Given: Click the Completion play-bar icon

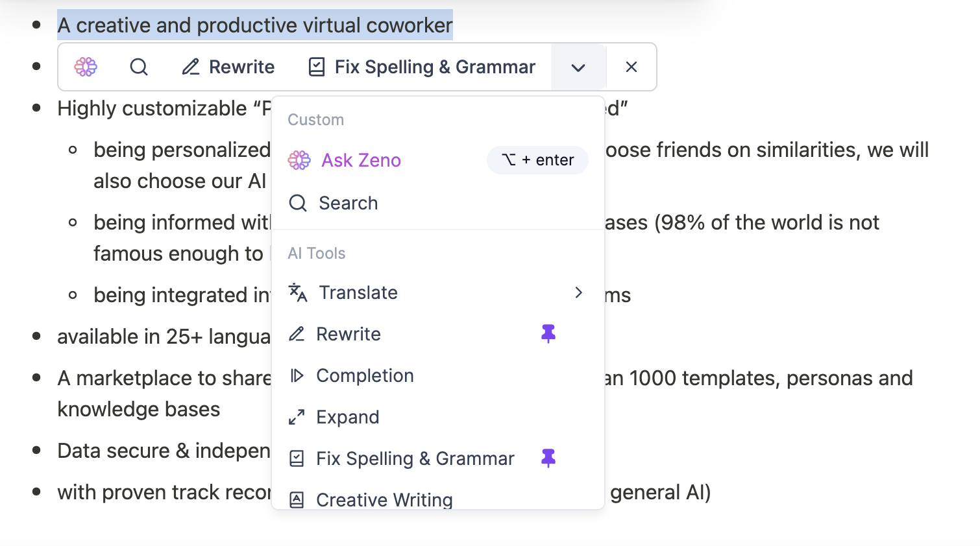Looking at the screenshot, I should (x=297, y=375).
